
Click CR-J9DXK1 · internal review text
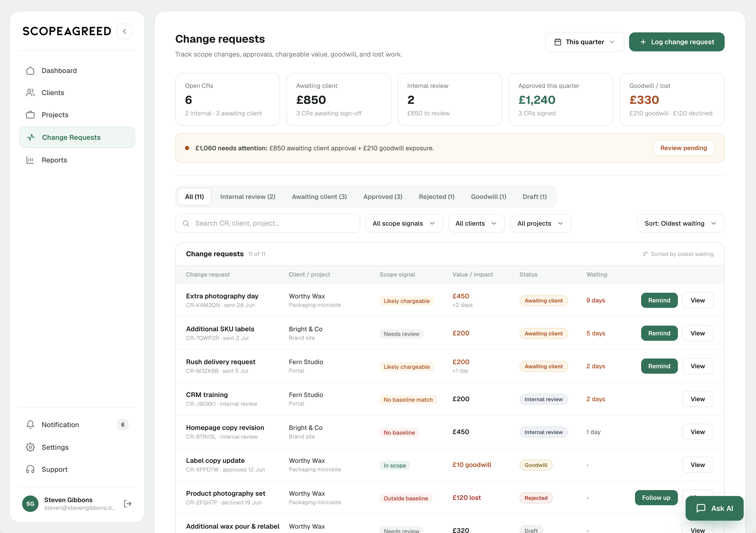(222, 404)
